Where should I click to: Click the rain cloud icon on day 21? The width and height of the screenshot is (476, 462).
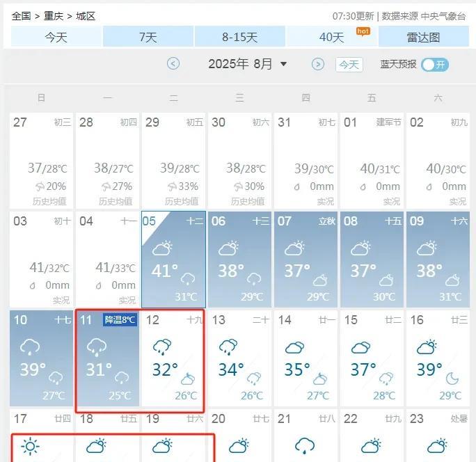(305, 445)
